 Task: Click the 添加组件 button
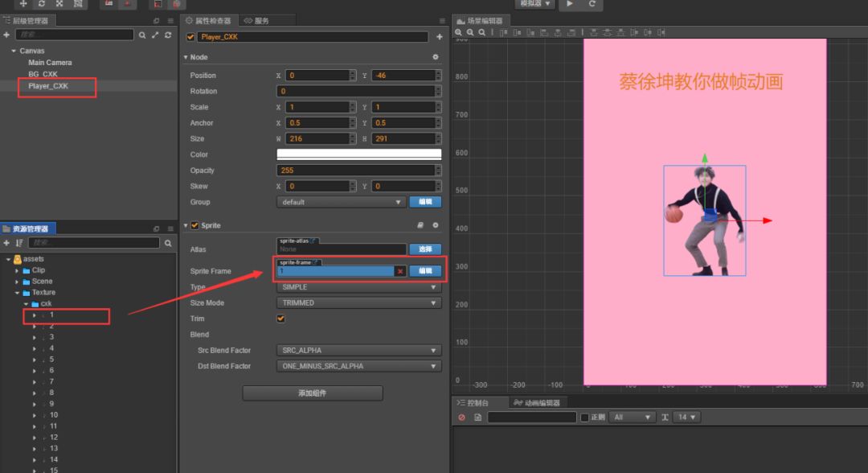[x=312, y=393]
